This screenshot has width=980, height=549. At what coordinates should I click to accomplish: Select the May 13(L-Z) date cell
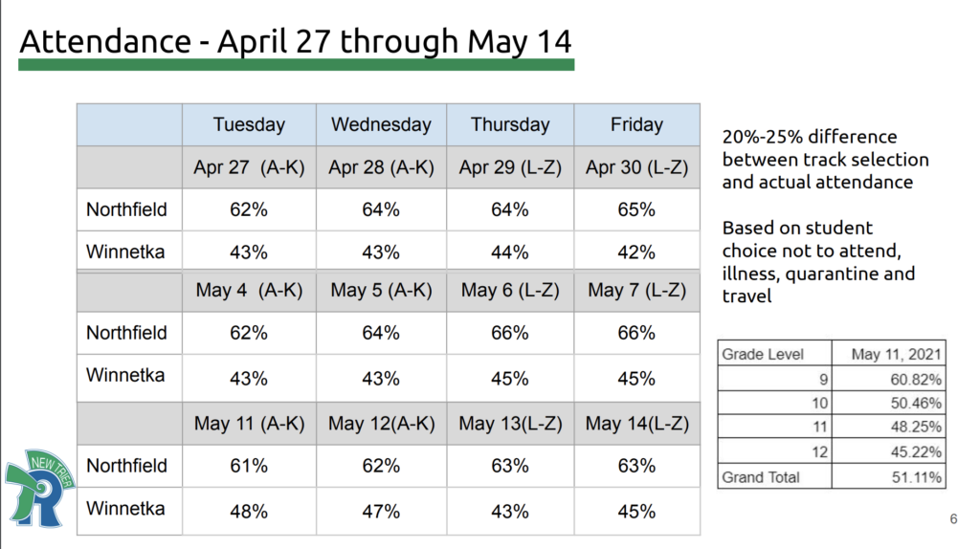tap(510, 424)
